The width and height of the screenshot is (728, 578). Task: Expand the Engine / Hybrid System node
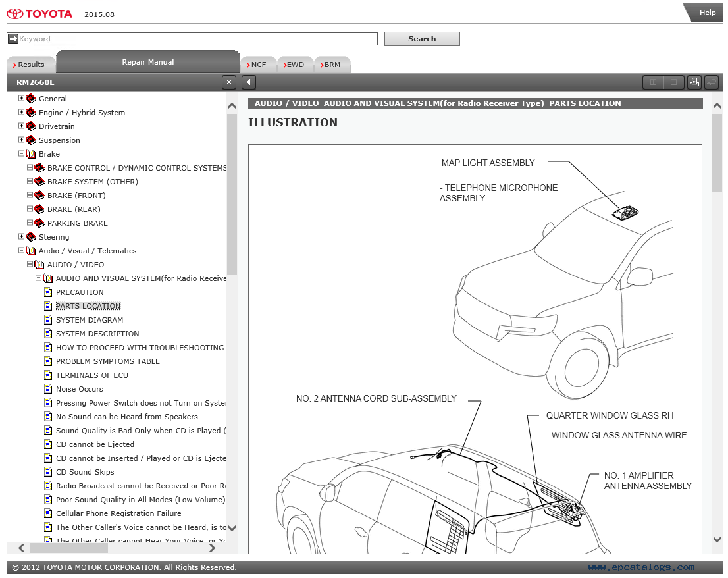click(21, 112)
